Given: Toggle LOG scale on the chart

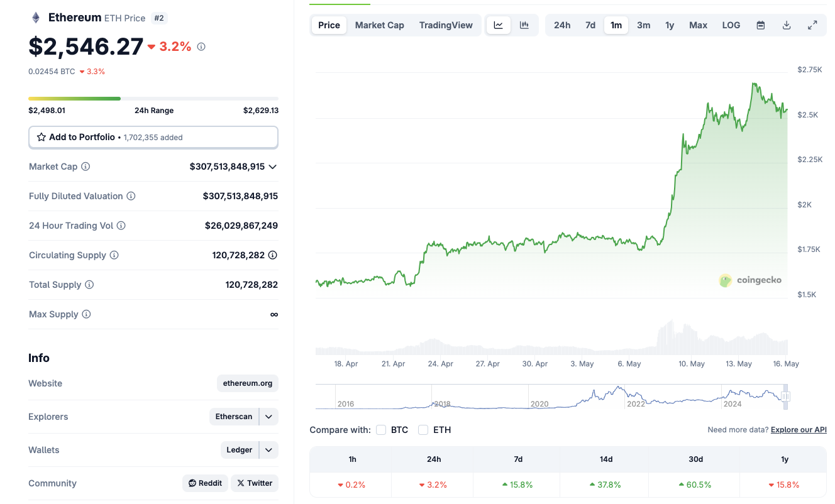Looking at the screenshot, I should pyautogui.click(x=731, y=25).
